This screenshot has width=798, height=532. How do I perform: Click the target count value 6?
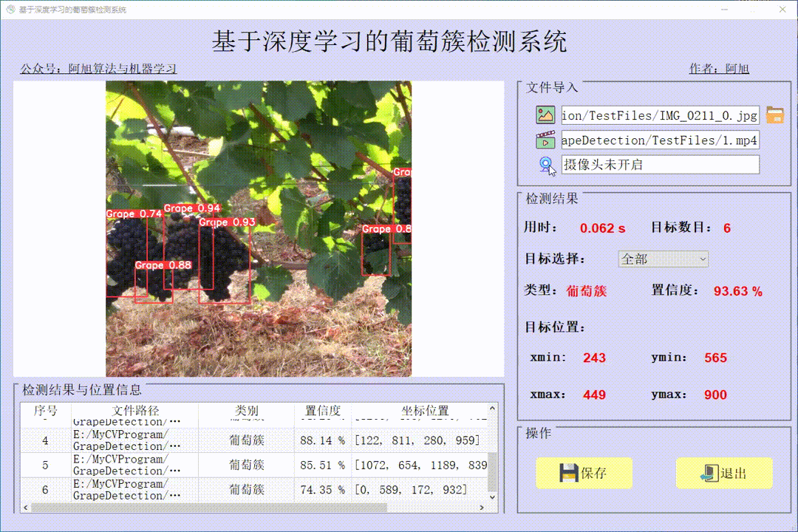click(727, 228)
